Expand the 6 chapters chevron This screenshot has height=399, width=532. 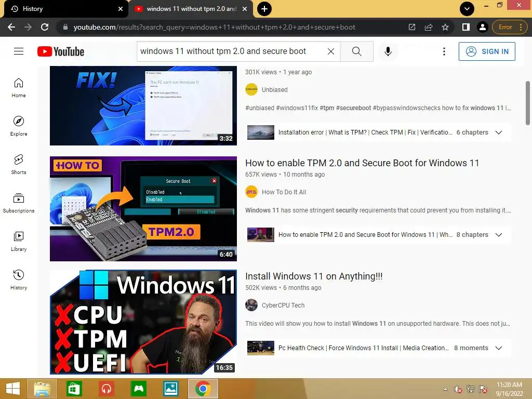[498, 132]
